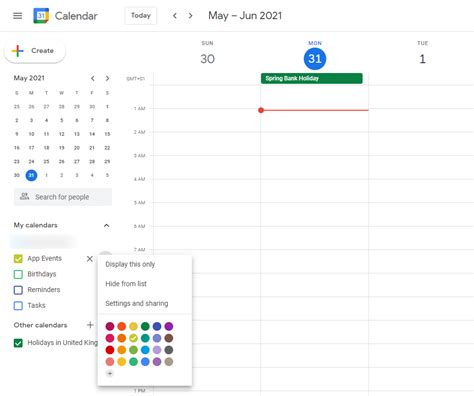The height and width of the screenshot is (396, 474).
Task: Enable the Birthdays calendar checkbox
Action: [x=18, y=274]
